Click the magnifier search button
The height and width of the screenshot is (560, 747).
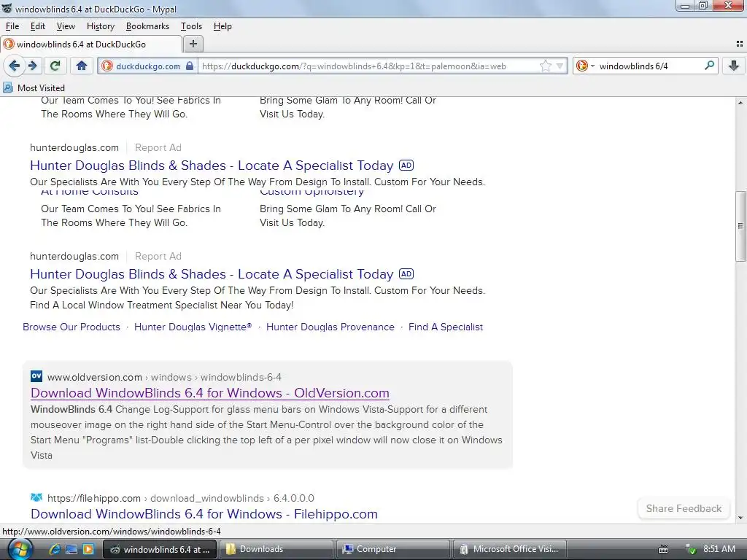coord(709,65)
